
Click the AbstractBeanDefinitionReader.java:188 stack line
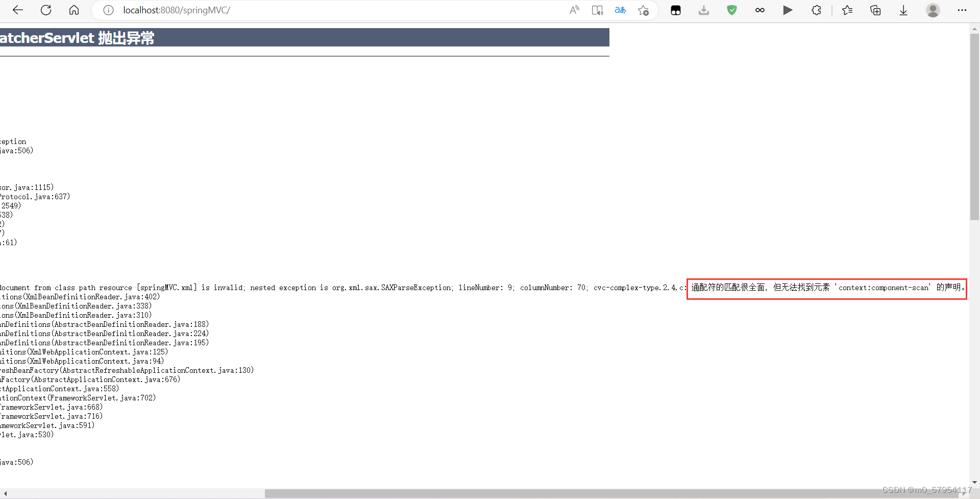[105, 324]
